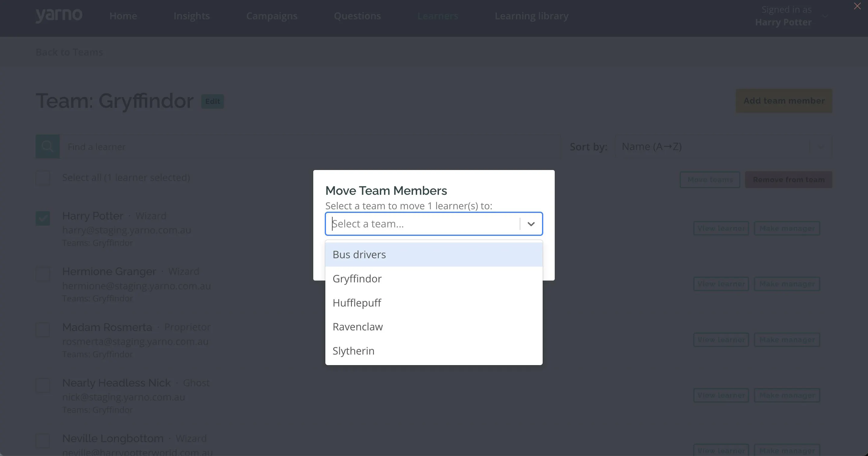Open the Learning library
The height and width of the screenshot is (456, 868).
tap(531, 16)
